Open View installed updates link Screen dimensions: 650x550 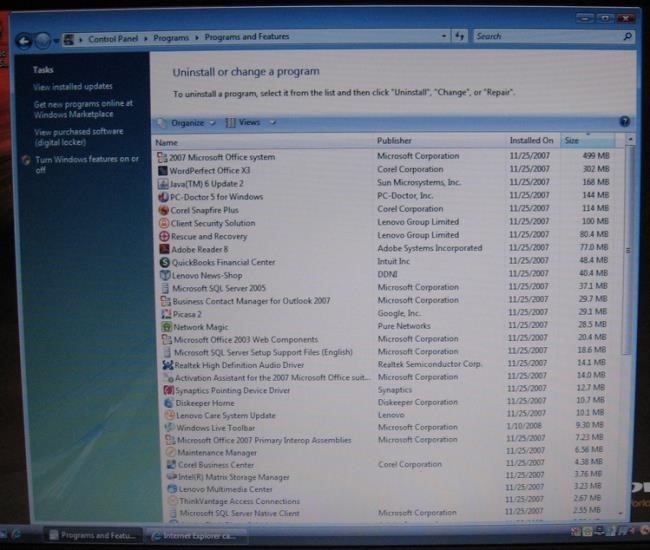pyautogui.click(x=73, y=87)
